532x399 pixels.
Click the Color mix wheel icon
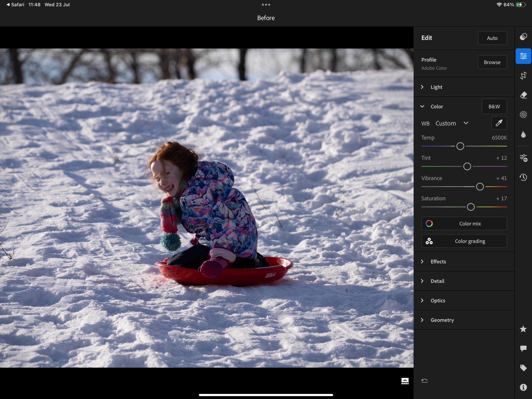pyautogui.click(x=429, y=224)
